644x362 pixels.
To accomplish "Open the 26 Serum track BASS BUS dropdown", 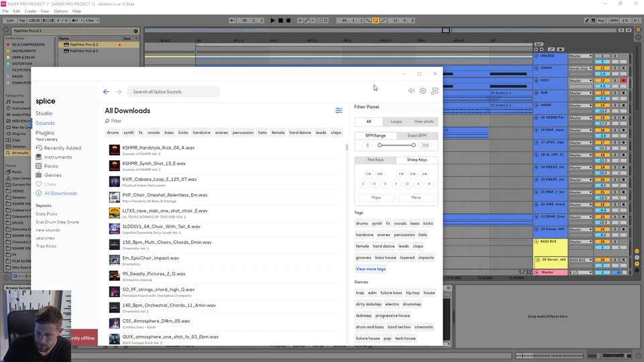I will 580,260.
